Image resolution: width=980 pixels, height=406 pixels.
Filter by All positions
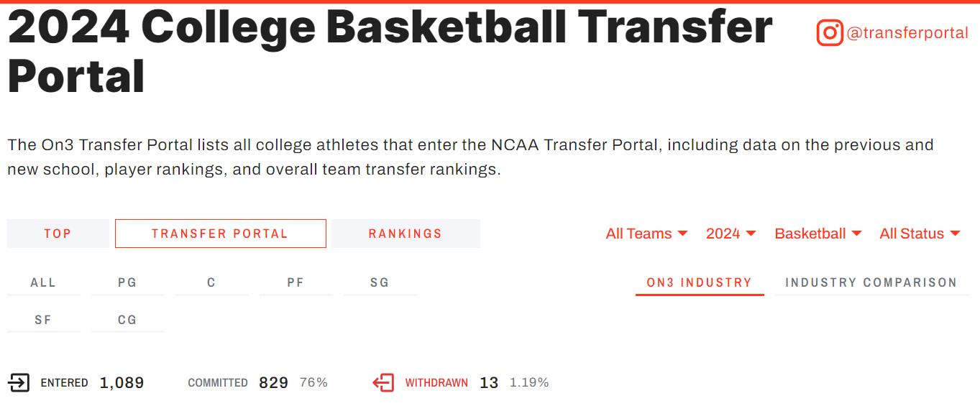click(43, 283)
